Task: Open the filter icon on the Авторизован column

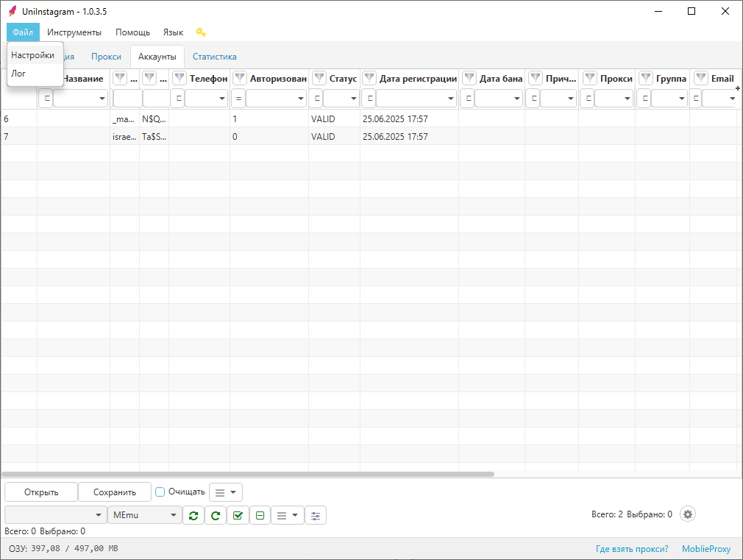Action: click(x=240, y=78)
